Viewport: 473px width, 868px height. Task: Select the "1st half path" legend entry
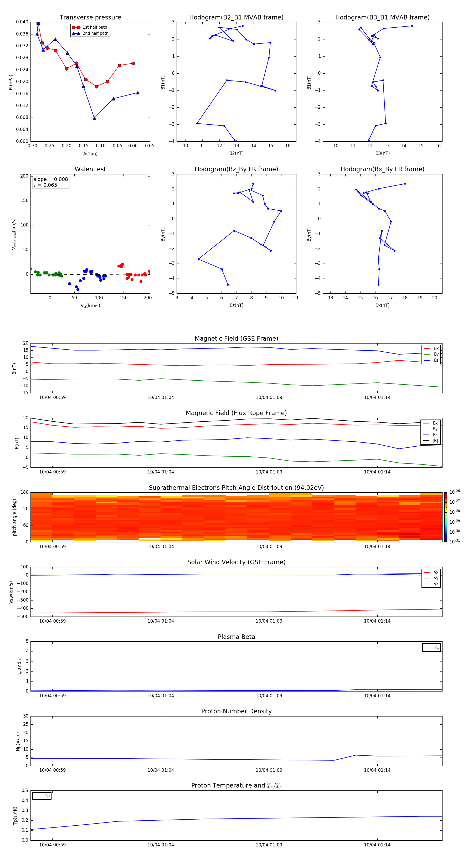[90, 27]
